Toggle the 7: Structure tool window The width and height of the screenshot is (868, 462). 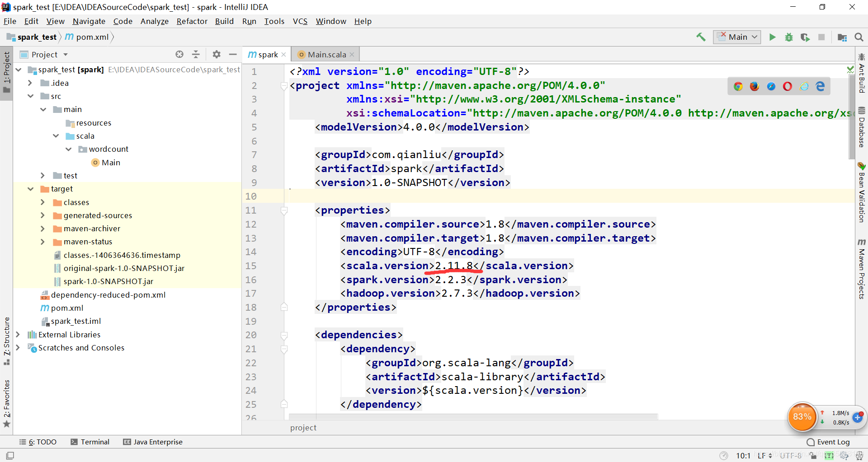tap(6, 341)
